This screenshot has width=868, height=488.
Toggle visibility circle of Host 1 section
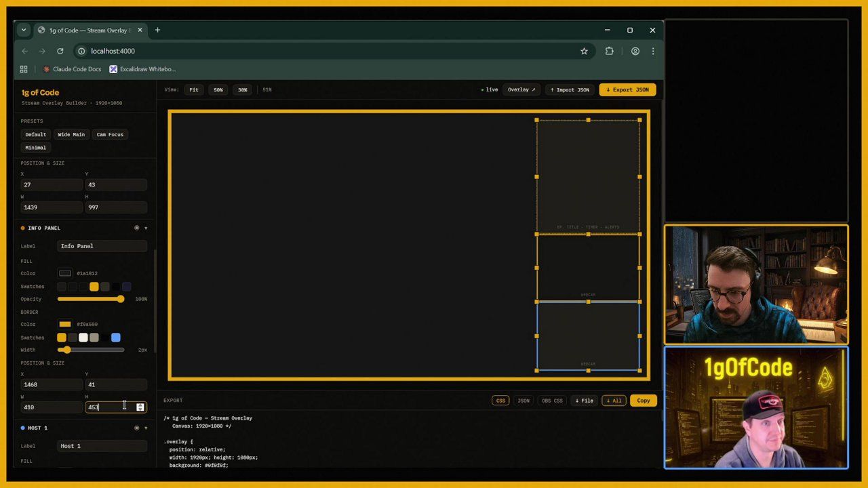pyautogui.click(x=136, y=428)
